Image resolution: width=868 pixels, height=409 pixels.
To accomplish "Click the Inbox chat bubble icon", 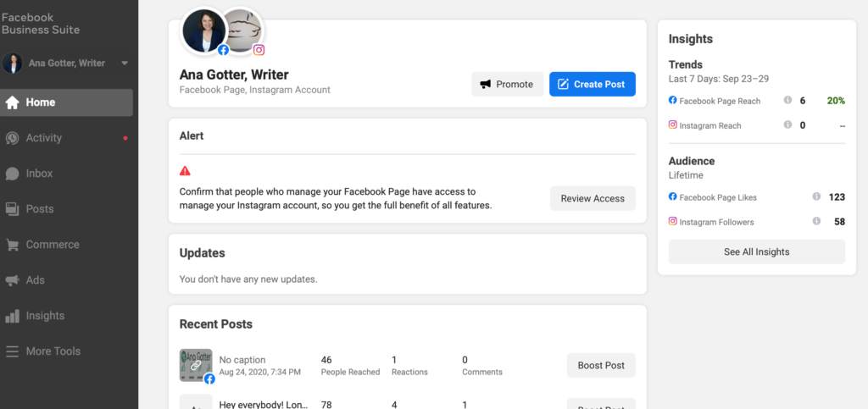I will (12, 174).
